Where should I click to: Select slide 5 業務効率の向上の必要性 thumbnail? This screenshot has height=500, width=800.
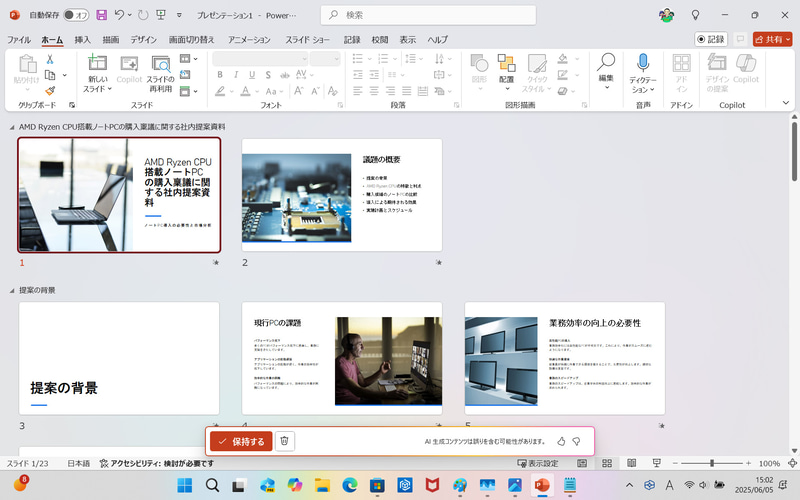coord(565,358)
